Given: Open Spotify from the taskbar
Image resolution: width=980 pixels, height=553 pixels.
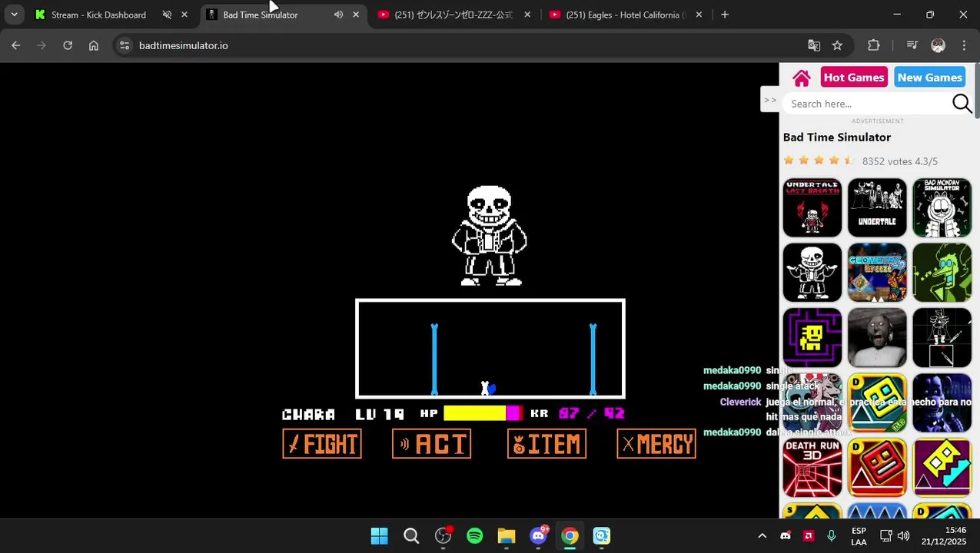Looking at the screenshot, I should 475,535.
